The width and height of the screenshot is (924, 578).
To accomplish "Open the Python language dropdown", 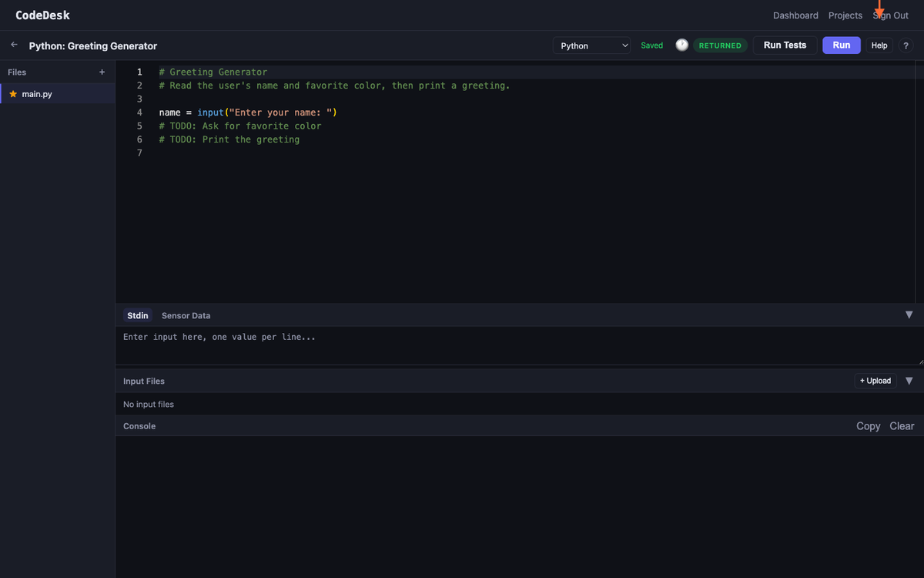I will click(591, 45).
